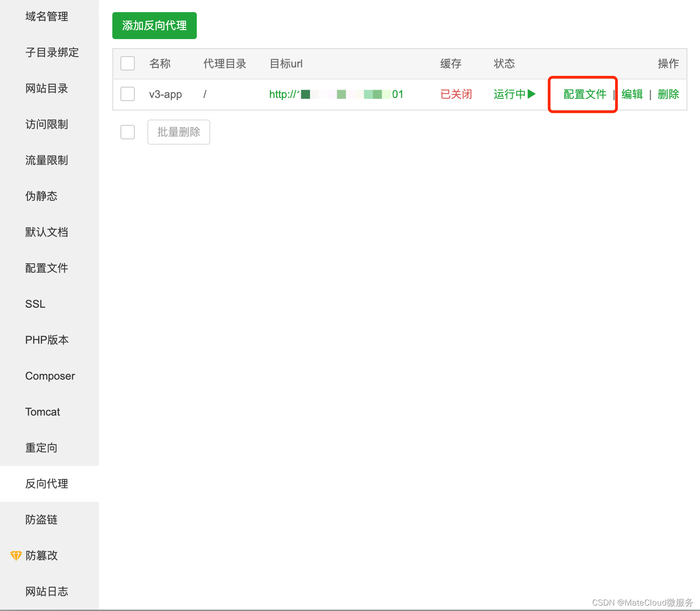Click the diamond icon next to 防篡改
The width and height of the screenshot is (700, 611).
[x=15, y=555]
